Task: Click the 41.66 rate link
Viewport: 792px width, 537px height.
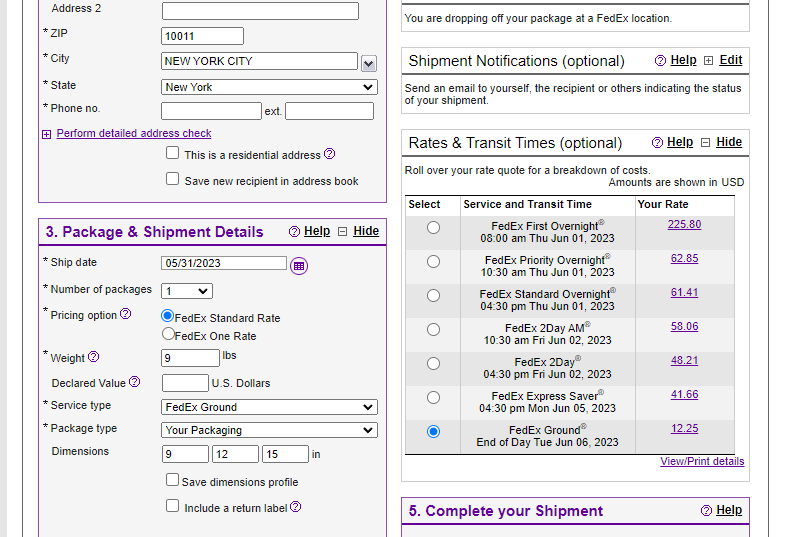Action: 684,395
